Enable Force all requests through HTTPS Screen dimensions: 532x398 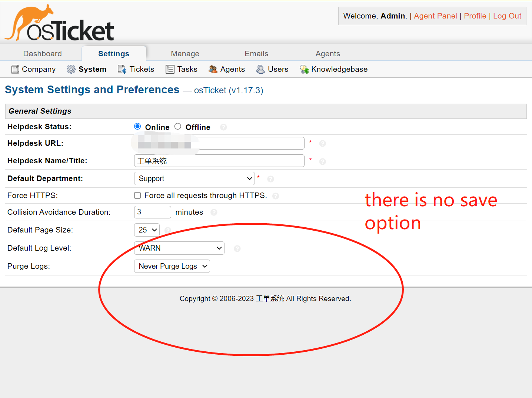[x=137, y=195]
